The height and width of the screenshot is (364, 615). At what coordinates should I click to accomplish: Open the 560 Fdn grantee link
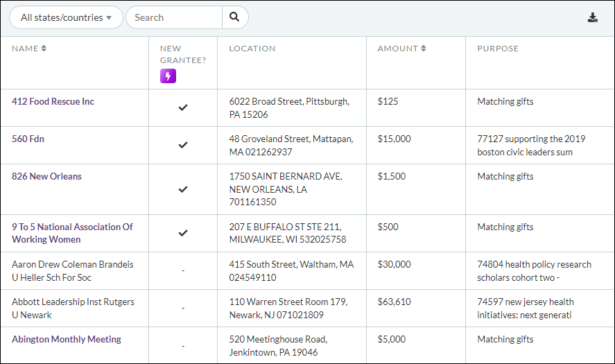coord(28,139)
